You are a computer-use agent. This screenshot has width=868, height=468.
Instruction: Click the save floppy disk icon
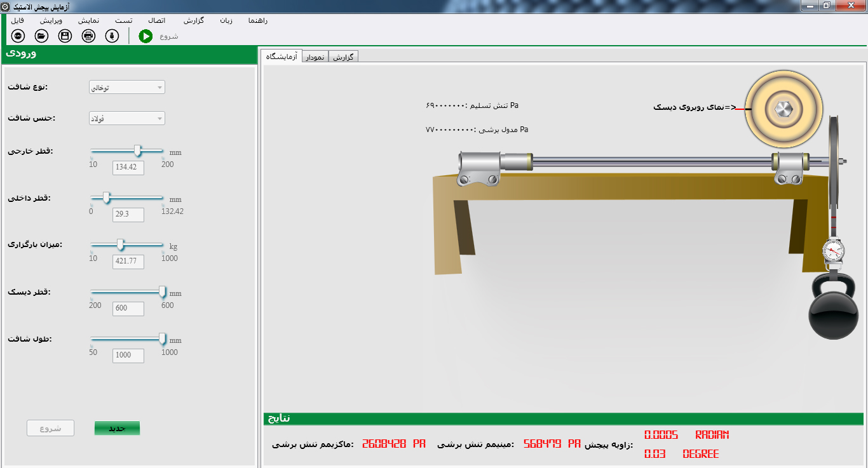65,36
